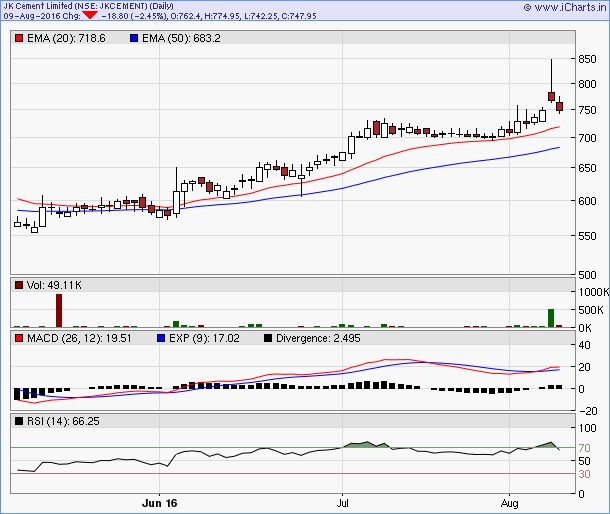
Task: Click the red down-arrow change indicator
Action: tap(90, 15)
